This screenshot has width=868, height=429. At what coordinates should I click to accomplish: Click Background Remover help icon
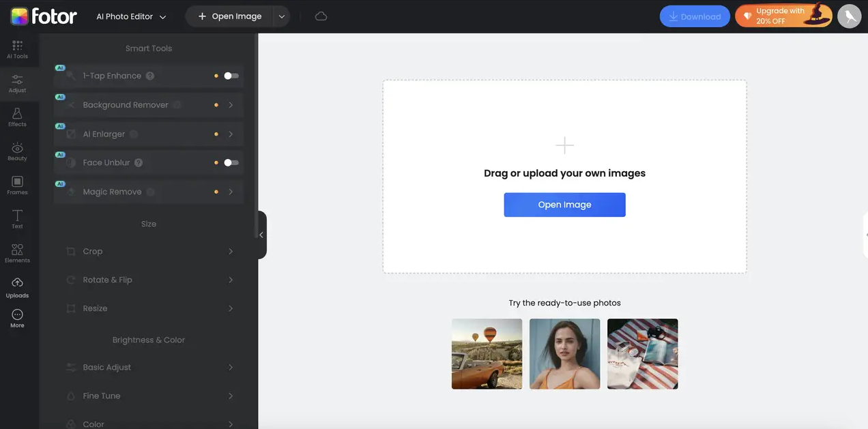(177, 105)
